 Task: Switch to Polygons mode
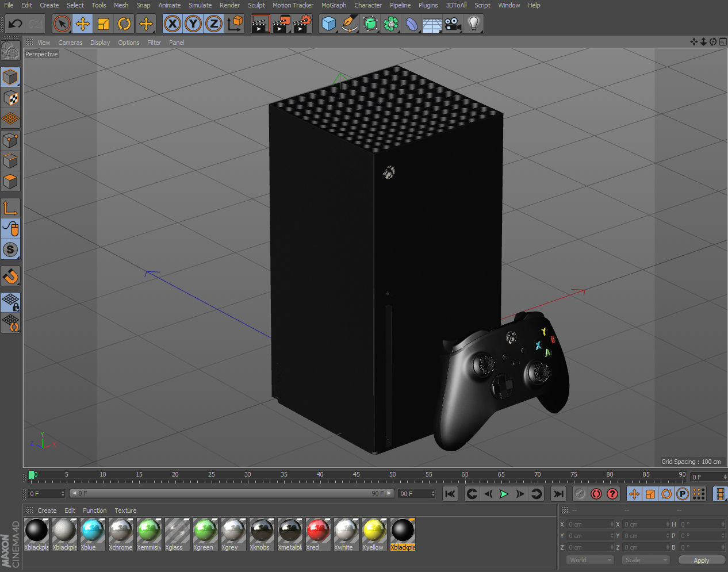coord(10,182)
